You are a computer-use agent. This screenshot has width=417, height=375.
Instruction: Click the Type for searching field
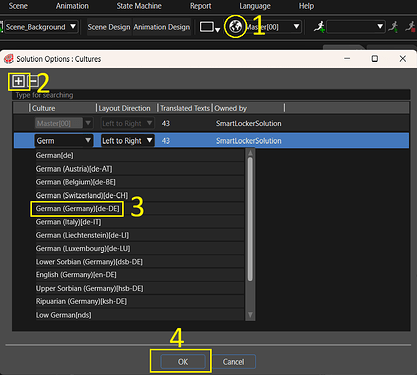pos(211,95)
